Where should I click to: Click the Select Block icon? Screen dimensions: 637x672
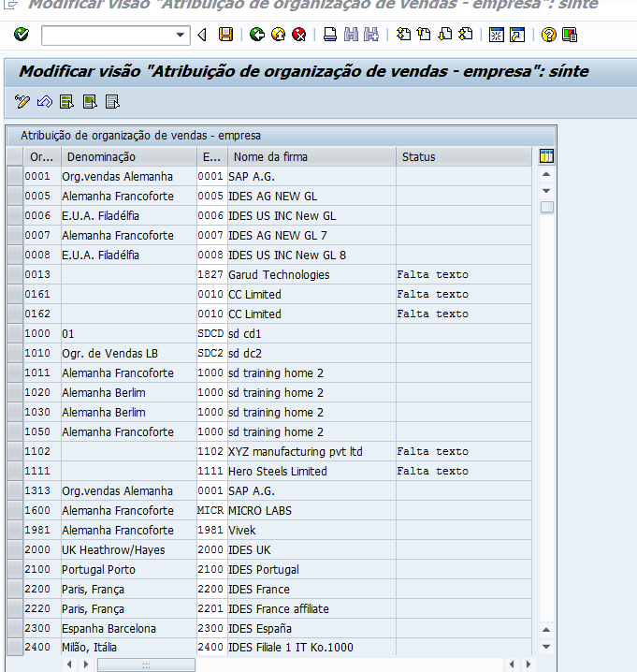pos(90,102)
